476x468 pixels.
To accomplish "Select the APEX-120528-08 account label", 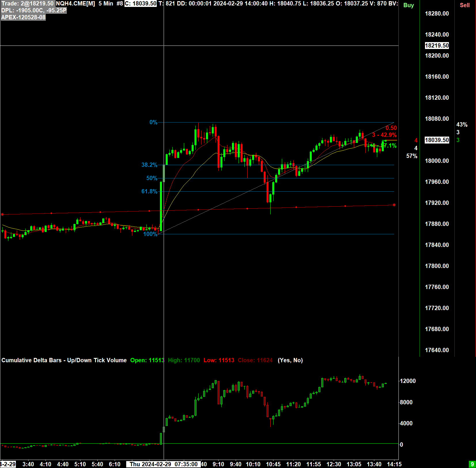I will pyautogui.click(x=23, y=17).
